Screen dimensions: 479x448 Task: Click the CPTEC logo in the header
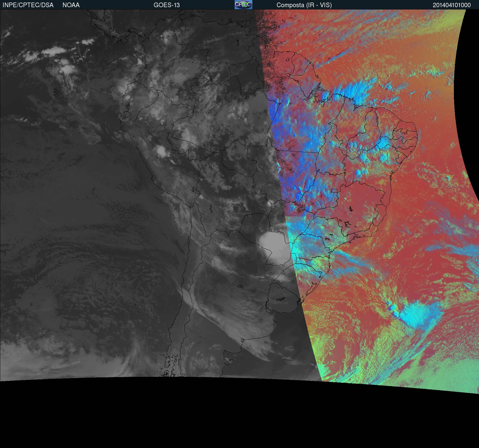click(x=243, y=5)
